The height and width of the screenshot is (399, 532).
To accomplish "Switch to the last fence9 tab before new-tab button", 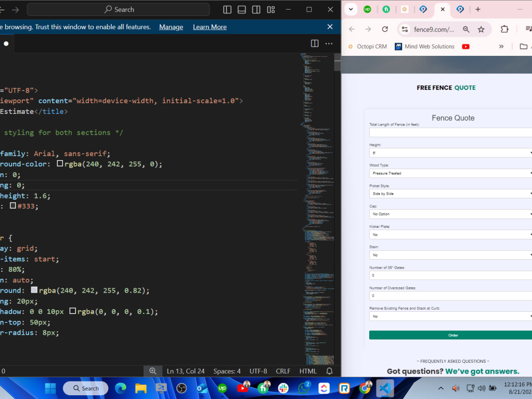I will pyautogui.click(x=460, y=10).
